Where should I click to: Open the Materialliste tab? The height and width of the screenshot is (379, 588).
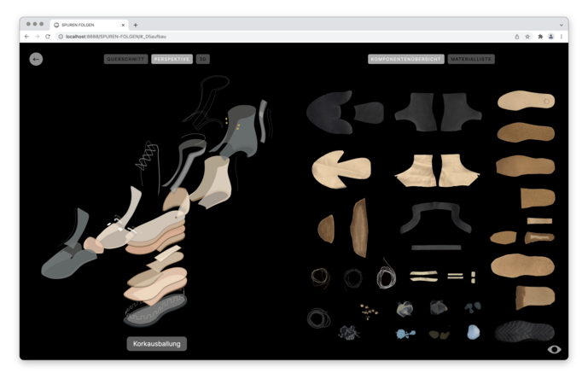tap(471, 59)
